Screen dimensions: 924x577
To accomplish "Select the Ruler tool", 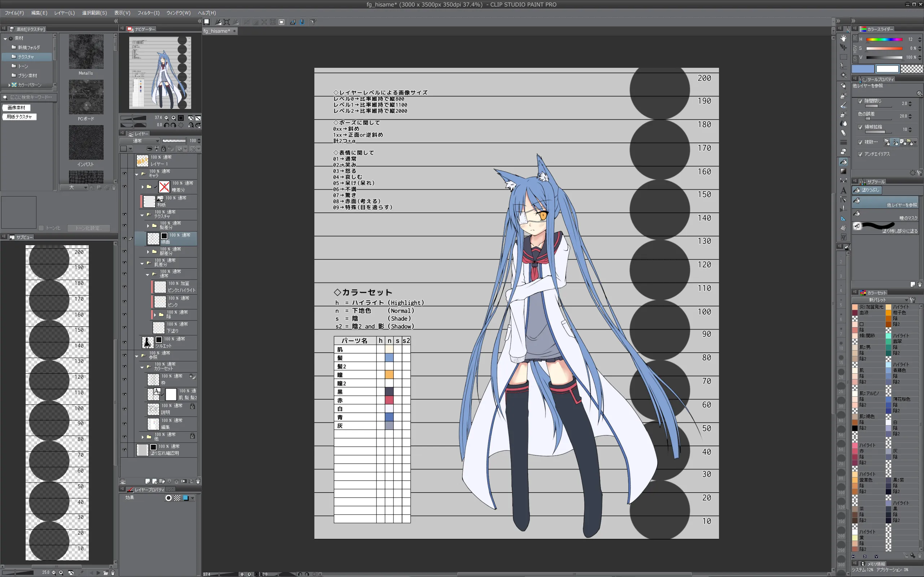I will 843,219.
